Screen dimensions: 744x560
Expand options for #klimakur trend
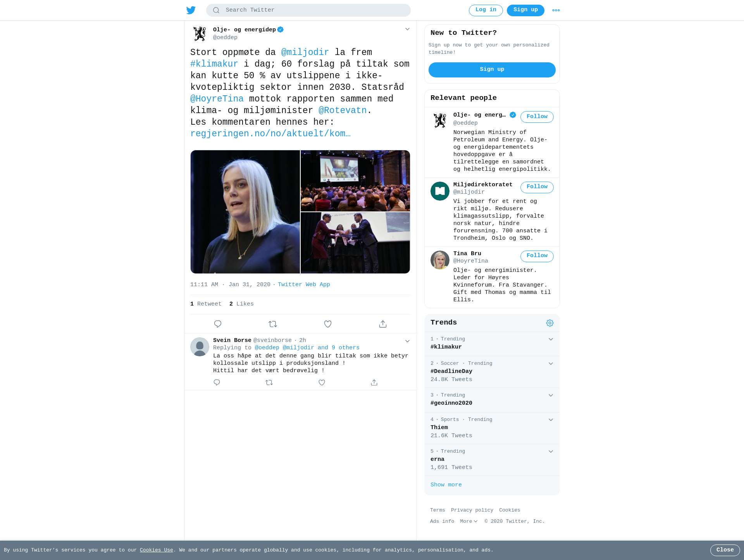(x=551, y=339)
